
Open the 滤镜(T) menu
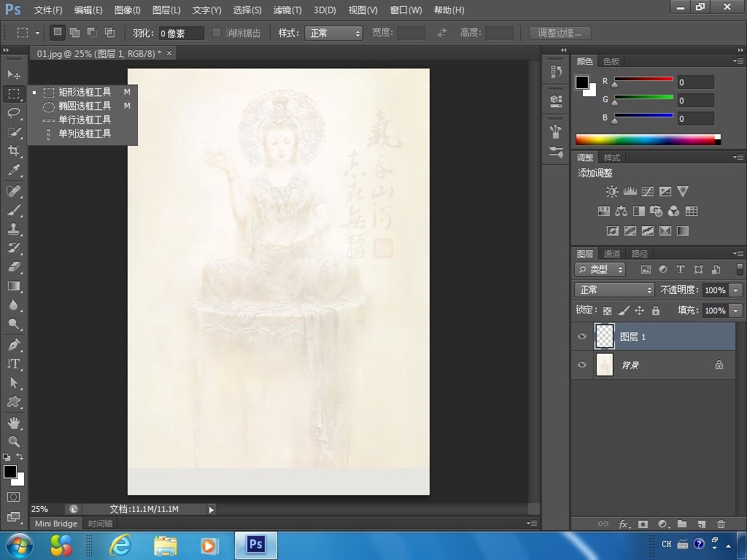287,10
